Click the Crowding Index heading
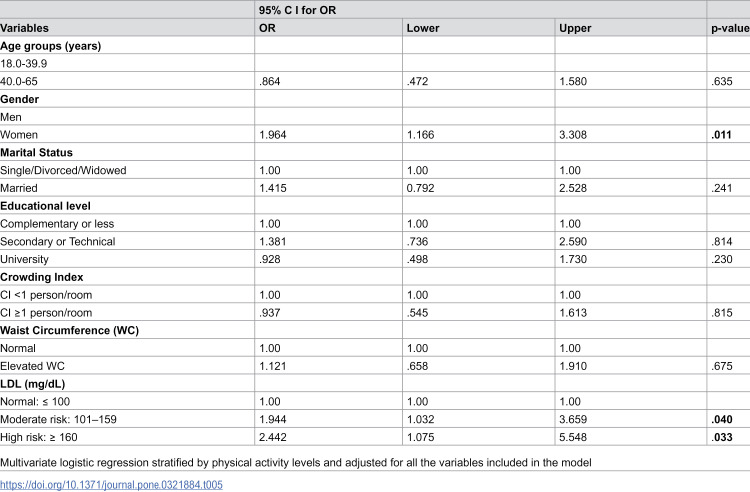Image resolution: width=750 pixels, height=492 pixels. [42, 277]
